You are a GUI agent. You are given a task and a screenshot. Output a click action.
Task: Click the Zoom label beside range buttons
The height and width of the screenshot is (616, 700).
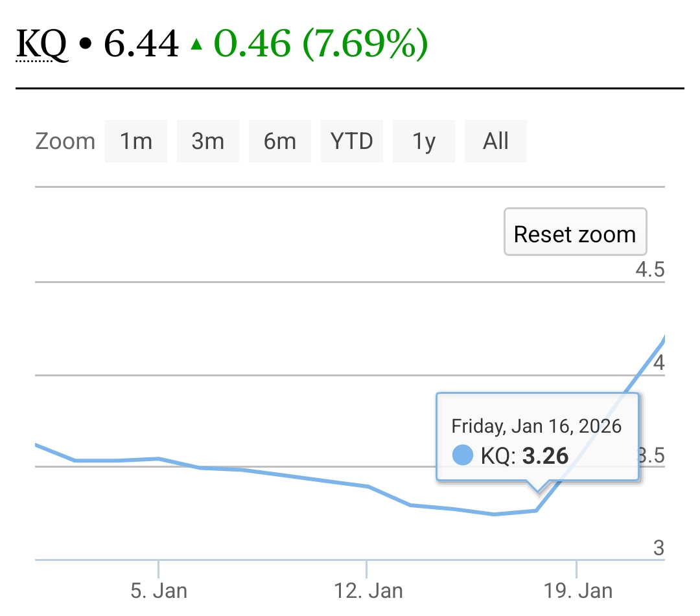point(65,141)
